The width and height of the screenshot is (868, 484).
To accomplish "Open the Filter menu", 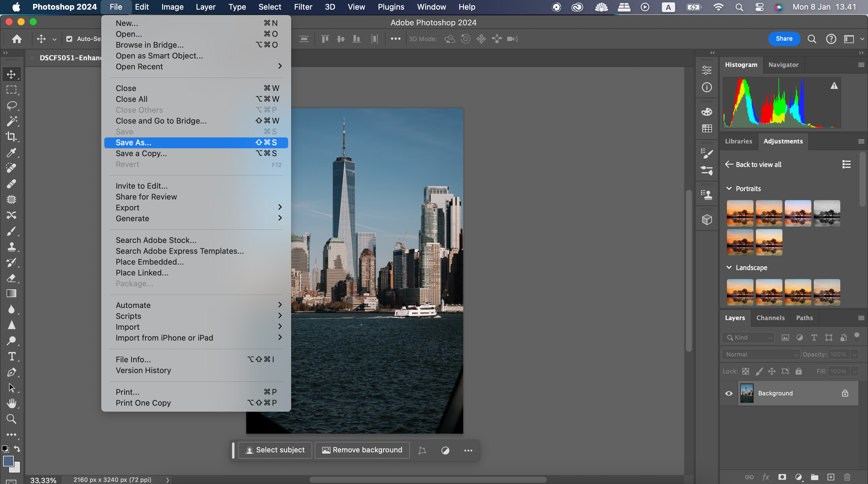I will [x=303, y=7].
